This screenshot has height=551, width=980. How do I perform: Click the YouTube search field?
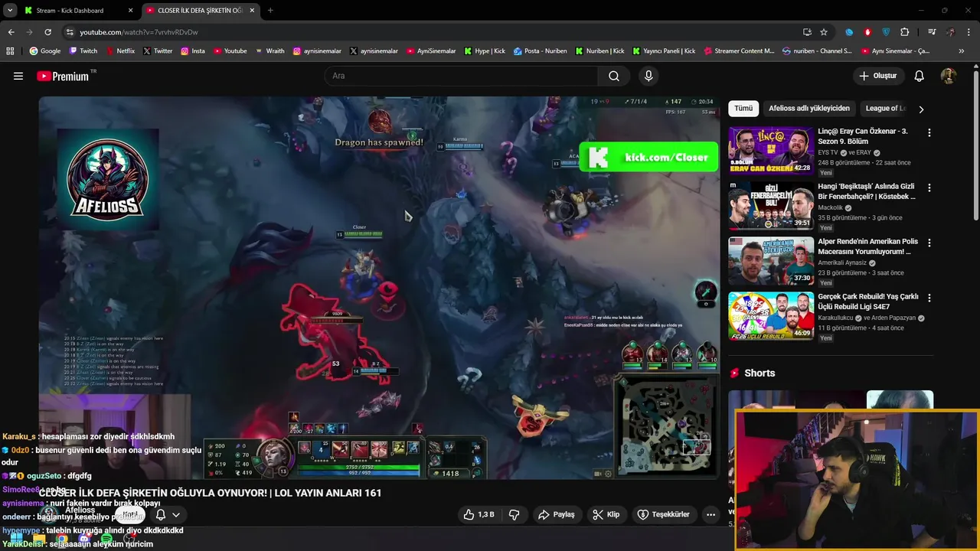[x=462, y=76]
